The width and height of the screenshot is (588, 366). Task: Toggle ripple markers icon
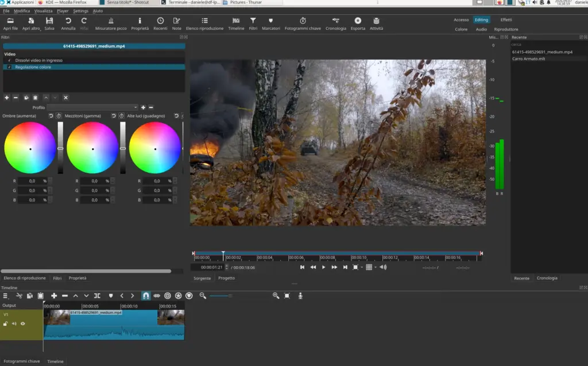189,295
